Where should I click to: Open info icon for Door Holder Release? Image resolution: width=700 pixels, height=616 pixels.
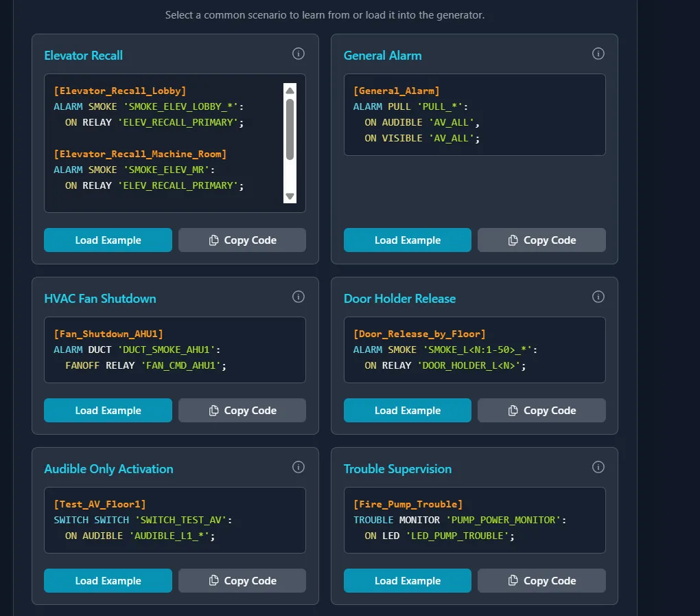click(598, 297)
